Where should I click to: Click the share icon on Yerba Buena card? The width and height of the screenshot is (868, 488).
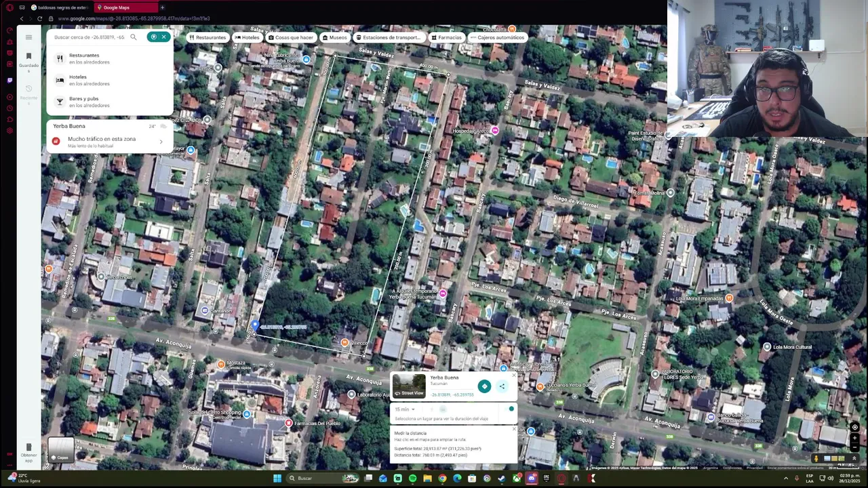tap(502, 386)
